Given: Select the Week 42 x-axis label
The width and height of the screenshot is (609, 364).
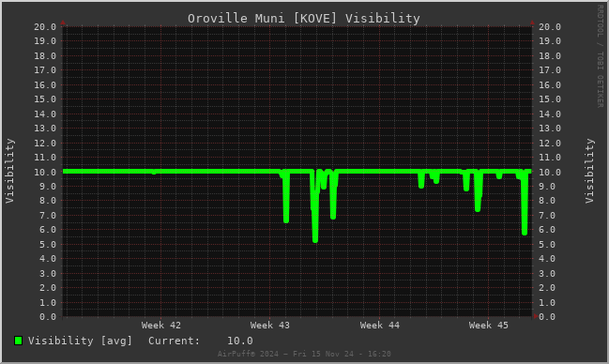Looking at the screenshot, I should (161, 326).
